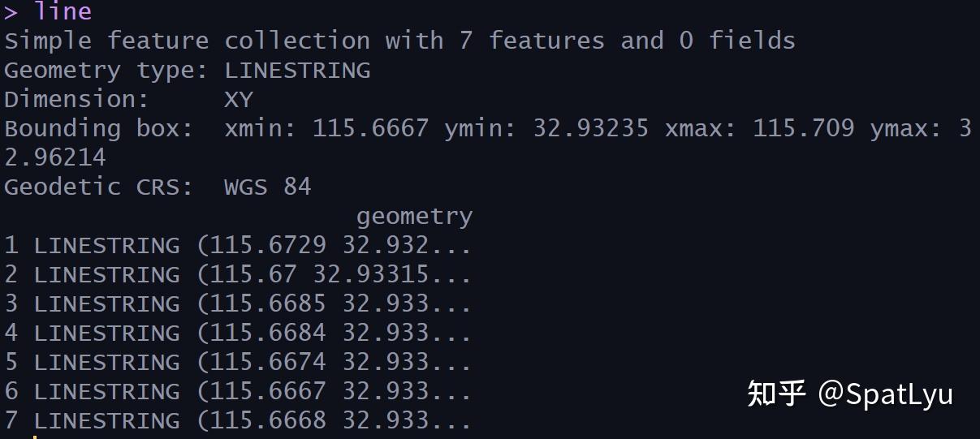Click the 'Simple feature collection' header line
Viewport: 980px width, 439px height.
399,41
